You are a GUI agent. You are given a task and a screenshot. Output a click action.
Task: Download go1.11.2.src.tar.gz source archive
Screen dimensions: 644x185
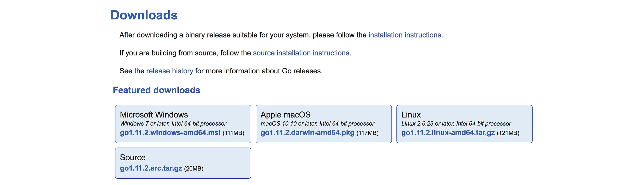(151, 168)
